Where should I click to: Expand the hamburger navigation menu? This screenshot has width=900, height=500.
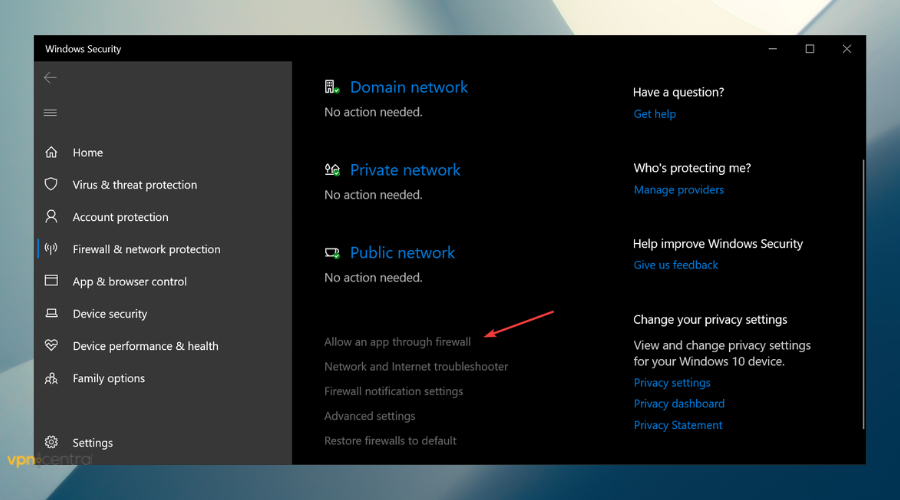click(x=50, y=113)
